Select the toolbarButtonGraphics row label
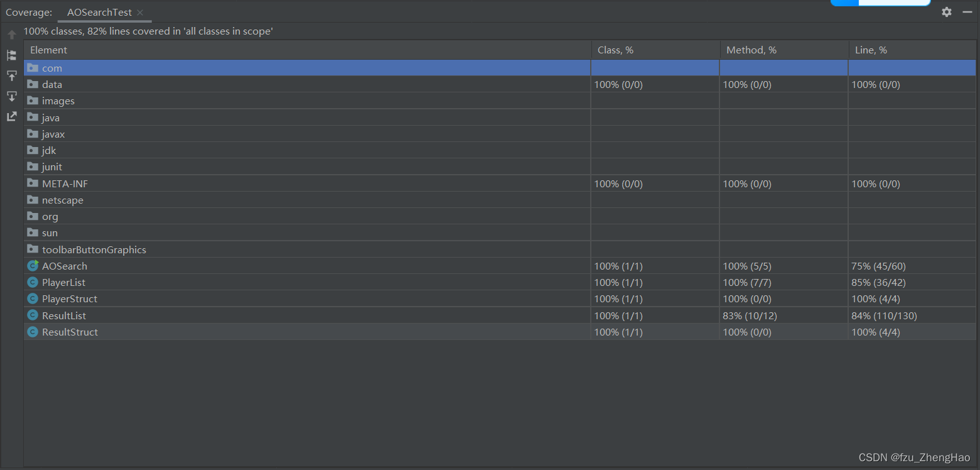This screenshot has width=980, height=470. [94, 249]
